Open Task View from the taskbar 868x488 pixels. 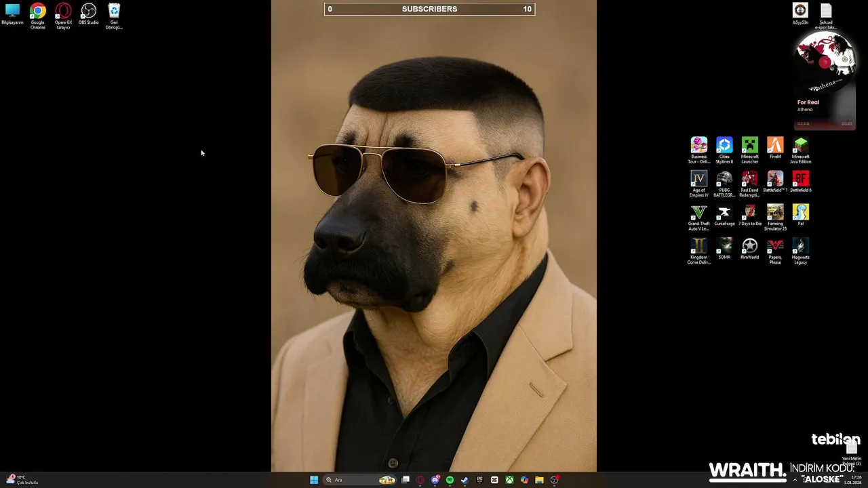(x=406, y=480)
